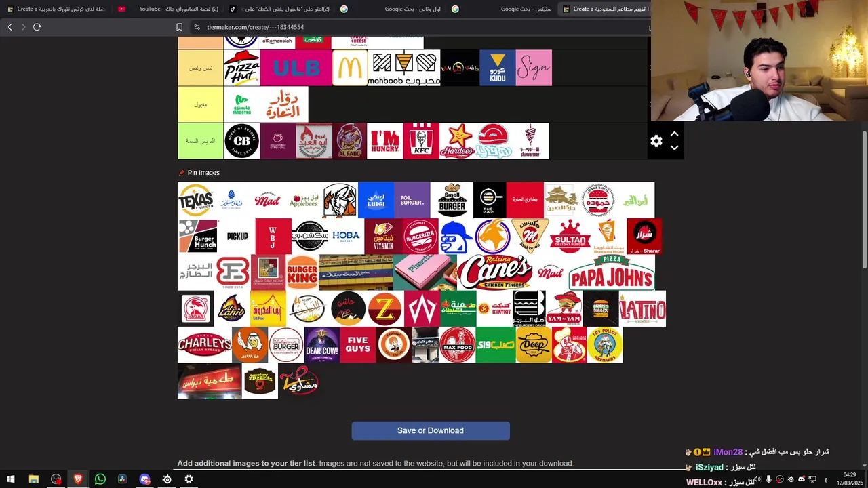Click browser back arrow
868x488 pixels.
coord(9,27)
